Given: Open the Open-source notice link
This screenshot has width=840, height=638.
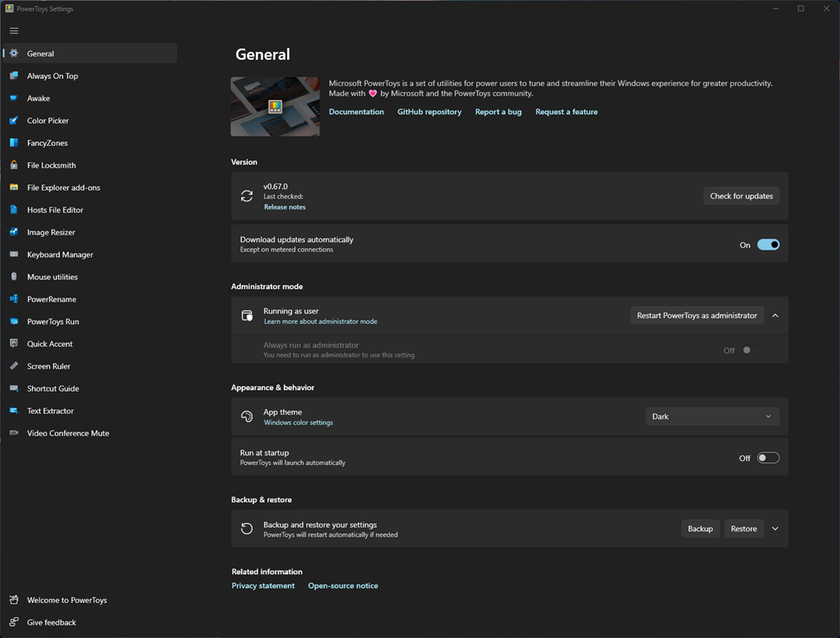Looking at the screenshot, I should point(343,585).
